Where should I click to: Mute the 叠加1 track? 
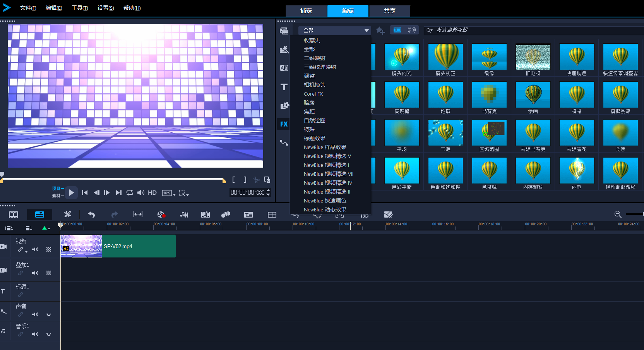35,273
